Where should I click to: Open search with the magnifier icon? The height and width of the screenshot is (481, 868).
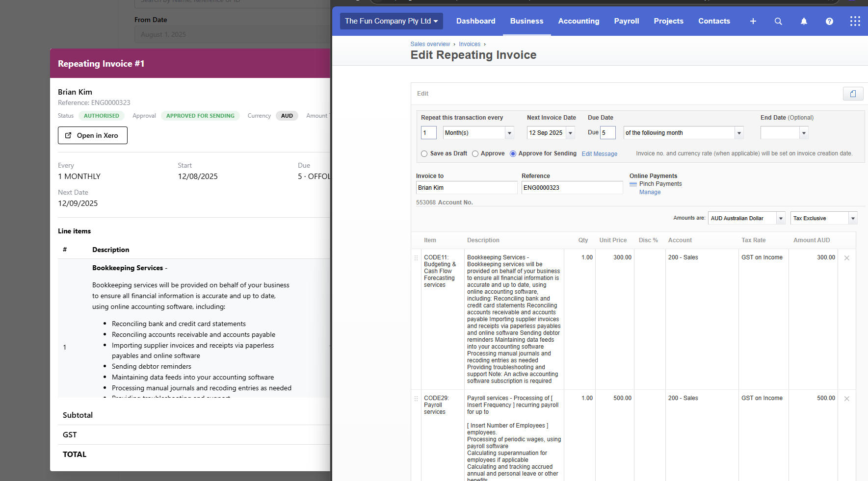[x=778, y=21]
